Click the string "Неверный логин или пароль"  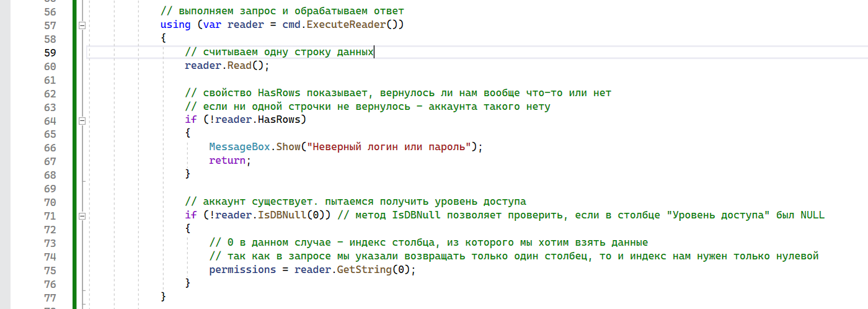389,148
